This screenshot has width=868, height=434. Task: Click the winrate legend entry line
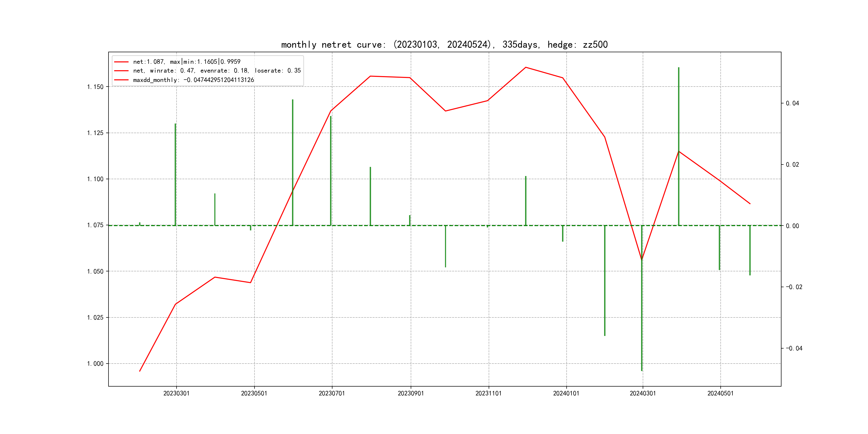[x=217, y=71]
